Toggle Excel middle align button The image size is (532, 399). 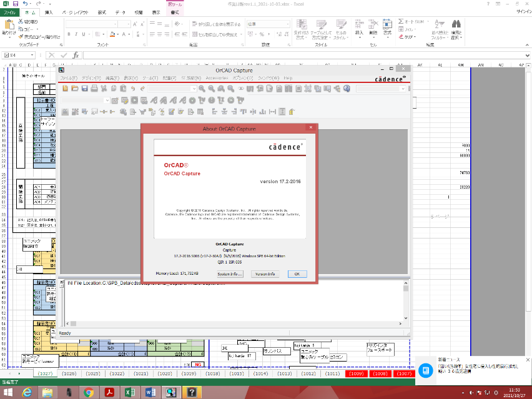(159, 24)
